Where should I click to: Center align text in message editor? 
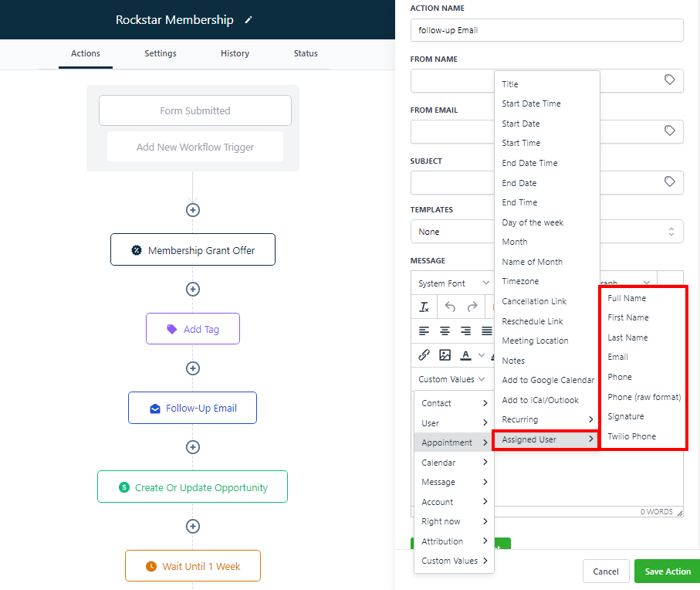(x=445, y=331)
